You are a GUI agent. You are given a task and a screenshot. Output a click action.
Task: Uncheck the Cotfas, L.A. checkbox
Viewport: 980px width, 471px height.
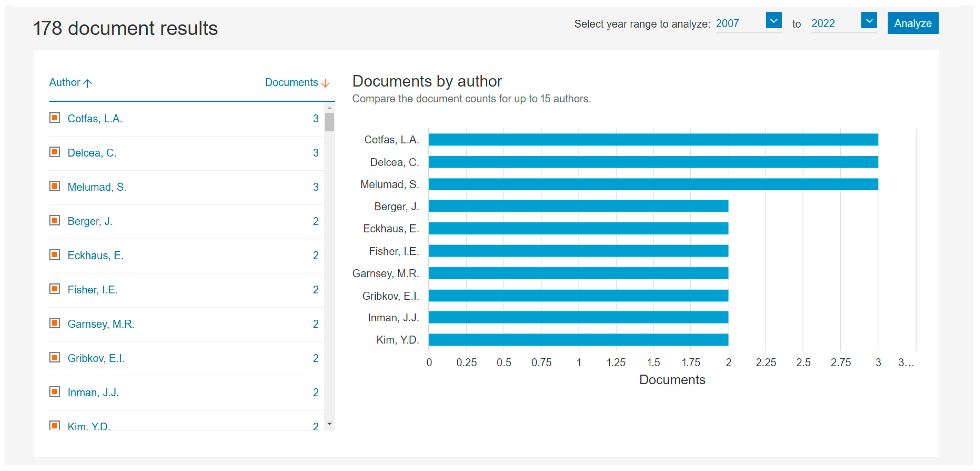tap(55, 118)
